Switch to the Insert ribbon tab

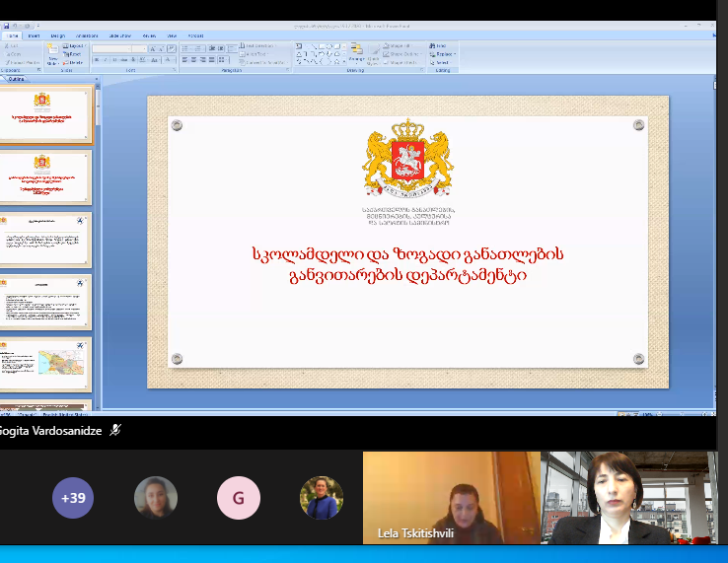click(x=34, y=35)
